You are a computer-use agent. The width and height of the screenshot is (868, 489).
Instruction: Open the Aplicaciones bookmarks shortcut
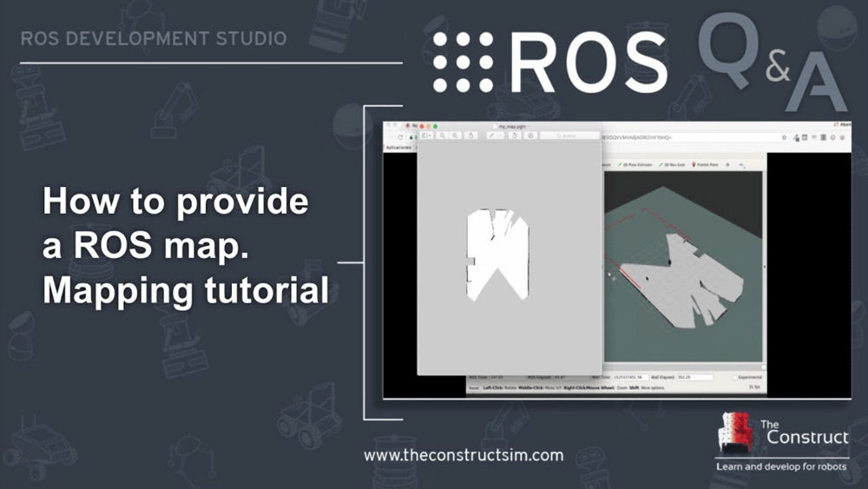click(x=398, y=148)
